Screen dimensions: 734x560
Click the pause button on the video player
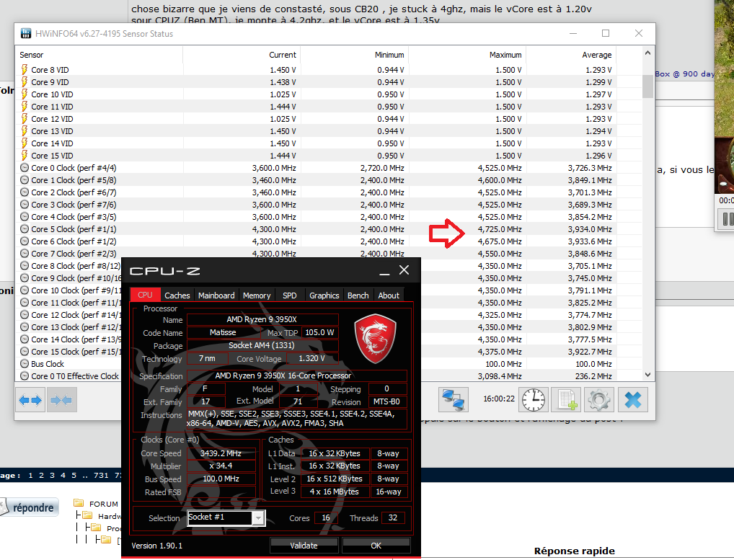click(x=728, y=218)
